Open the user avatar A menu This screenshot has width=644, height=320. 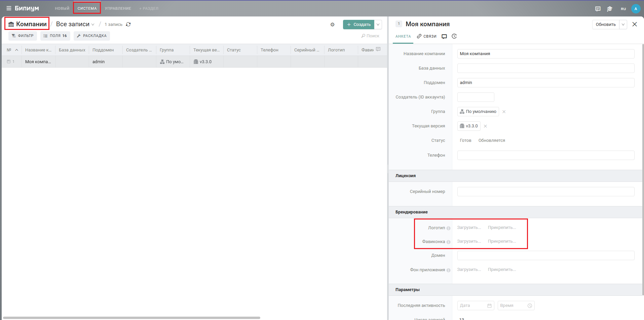click(636, 9)
